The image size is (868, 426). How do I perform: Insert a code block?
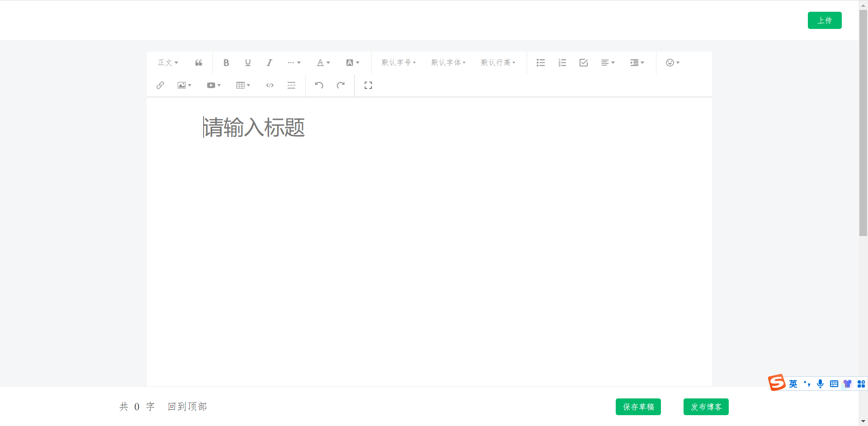[x=270, y=85]
